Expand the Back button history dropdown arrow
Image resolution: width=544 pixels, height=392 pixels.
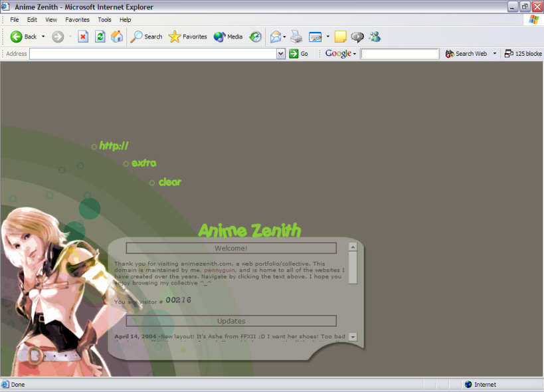tap(43, 37)
